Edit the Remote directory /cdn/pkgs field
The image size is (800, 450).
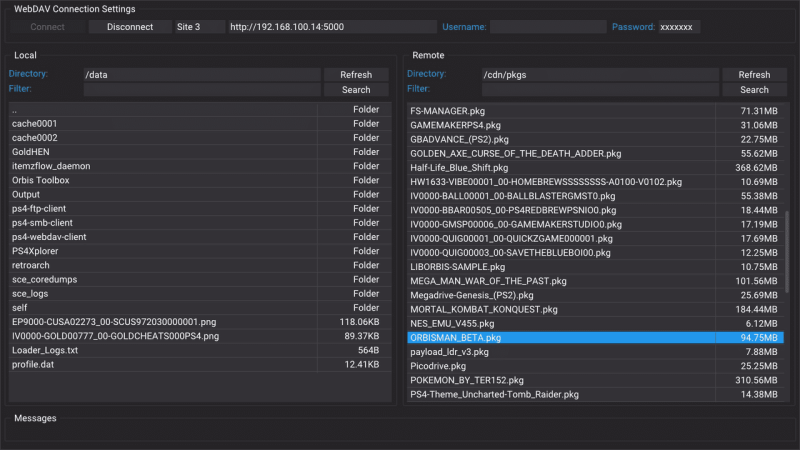(x=600, y=74)
